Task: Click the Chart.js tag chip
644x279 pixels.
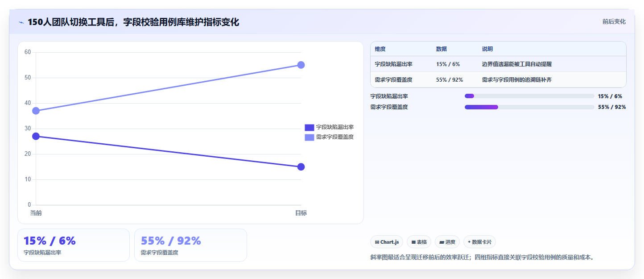Action: [387, 242]
